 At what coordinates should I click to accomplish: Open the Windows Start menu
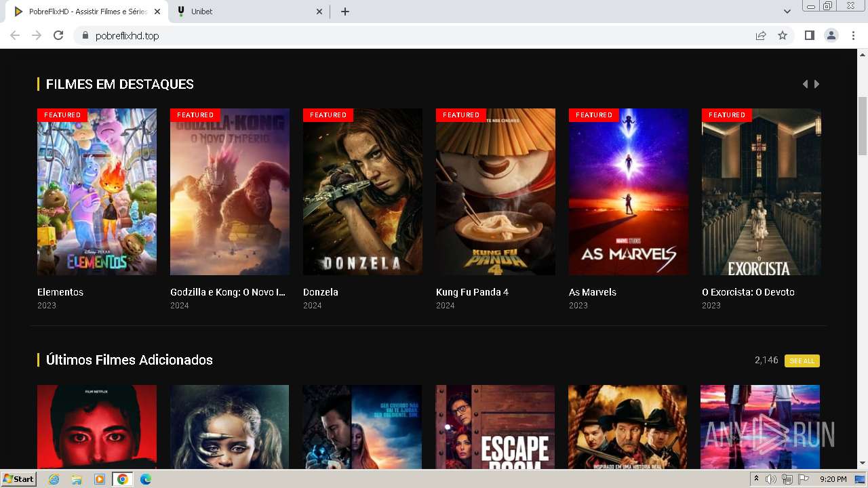[x=19, y=479]
